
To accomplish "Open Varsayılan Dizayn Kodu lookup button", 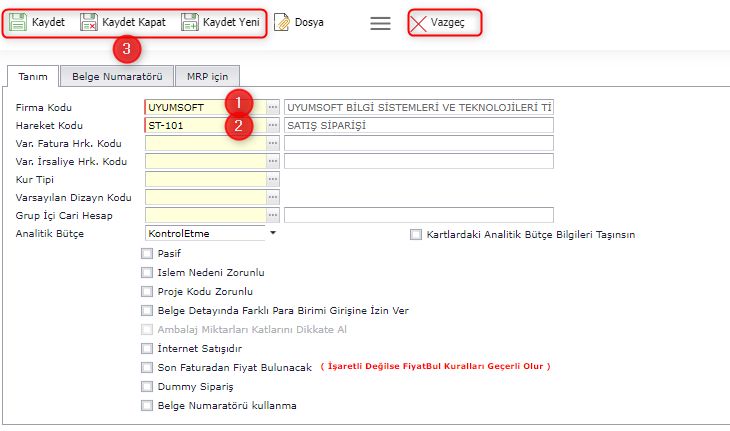I will click(x=273, y=197).
